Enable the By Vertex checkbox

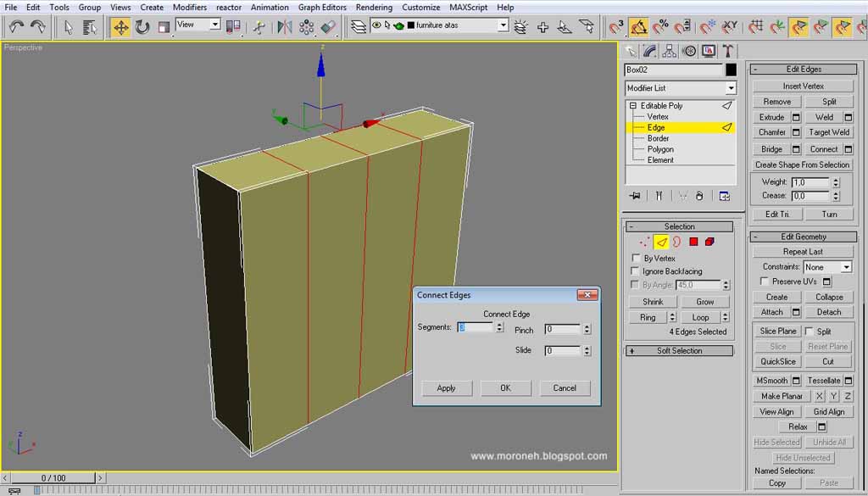[636, 258]
